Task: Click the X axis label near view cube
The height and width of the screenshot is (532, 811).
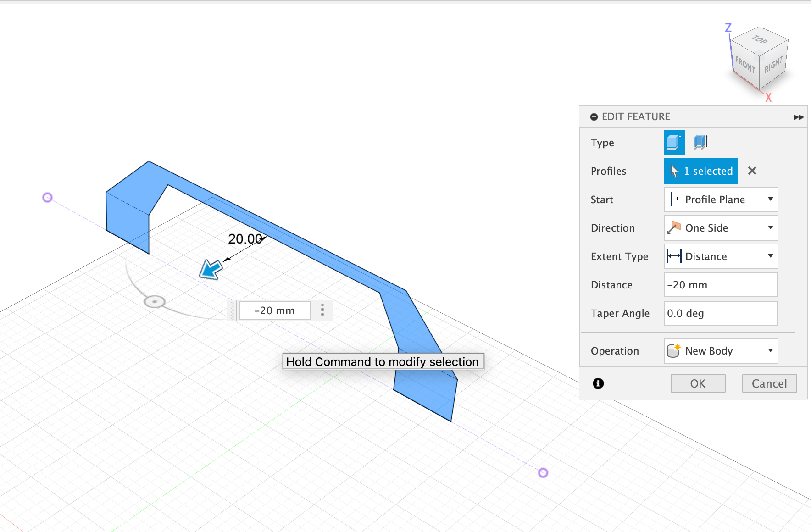Action: point(769,97)
